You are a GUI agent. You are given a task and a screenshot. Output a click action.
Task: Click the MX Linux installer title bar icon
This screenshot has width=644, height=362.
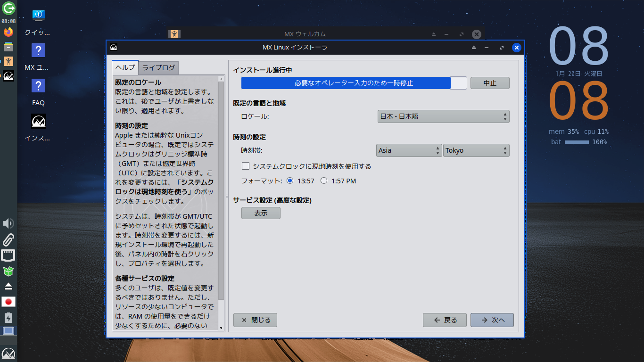[114, 47]
